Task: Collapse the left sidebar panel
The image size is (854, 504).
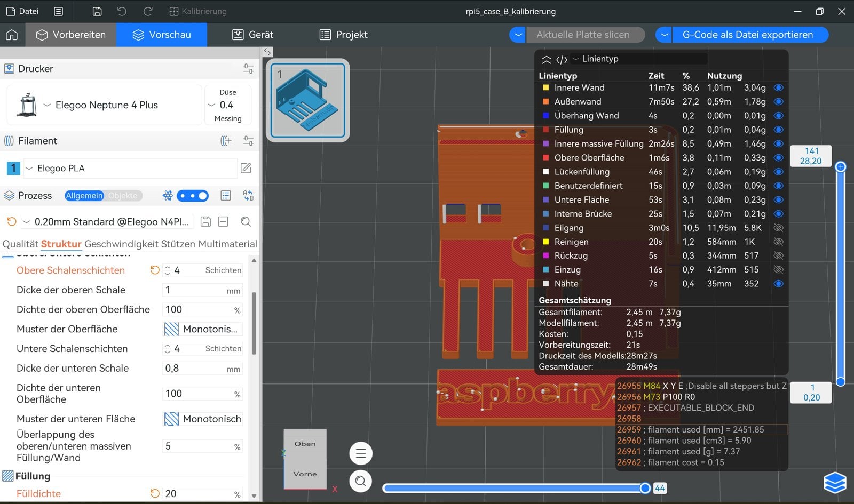Action: pyautogui.click(x=268, y=52)
